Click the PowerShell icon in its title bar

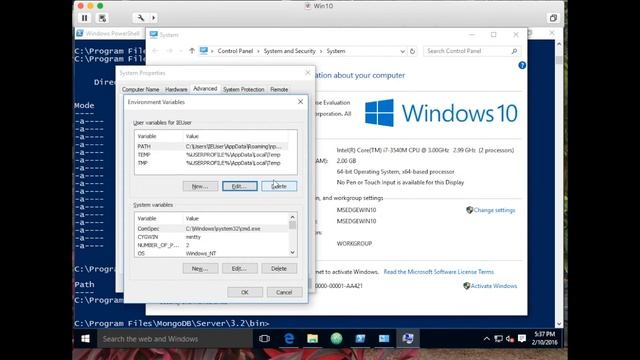(80, 33)
